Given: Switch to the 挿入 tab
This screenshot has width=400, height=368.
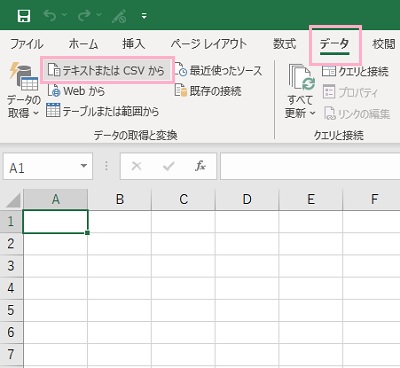Looking at the screenshot, I should [134, 44].
